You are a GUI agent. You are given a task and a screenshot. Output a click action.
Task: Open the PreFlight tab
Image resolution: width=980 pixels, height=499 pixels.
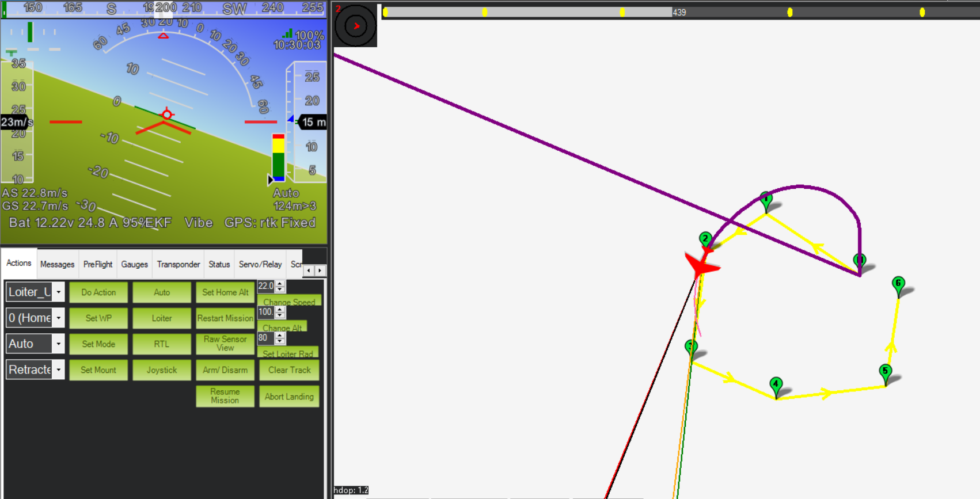tap(98, 264)
